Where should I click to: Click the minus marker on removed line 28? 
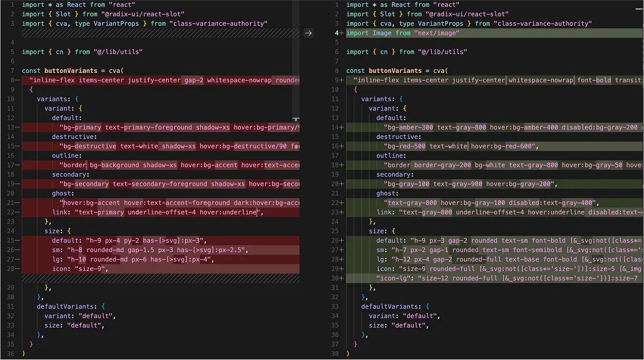[x=17, y=269]
